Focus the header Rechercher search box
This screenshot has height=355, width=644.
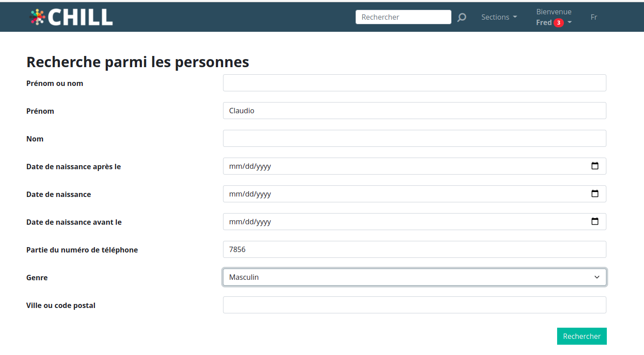[x=403, y=17]
